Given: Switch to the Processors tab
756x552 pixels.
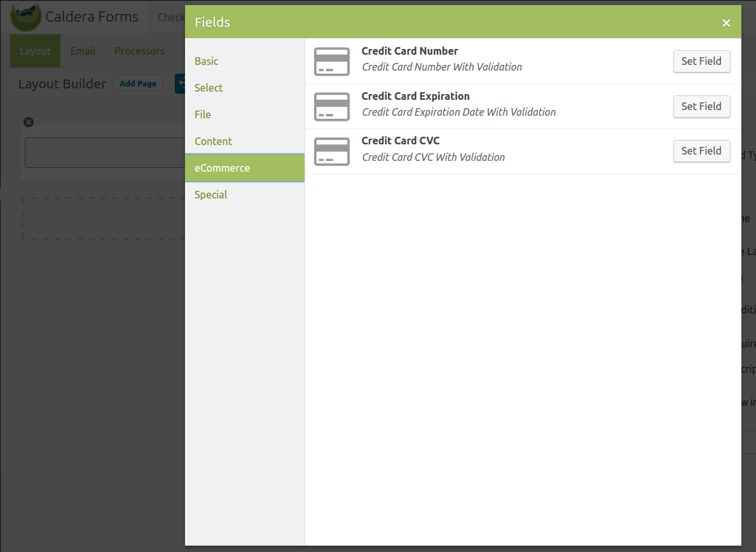Looking at the screenshot, I should coord(139,51).
